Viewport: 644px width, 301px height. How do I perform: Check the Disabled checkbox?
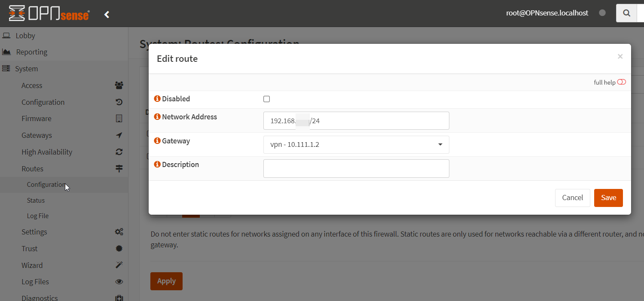(x=266, y=99)
